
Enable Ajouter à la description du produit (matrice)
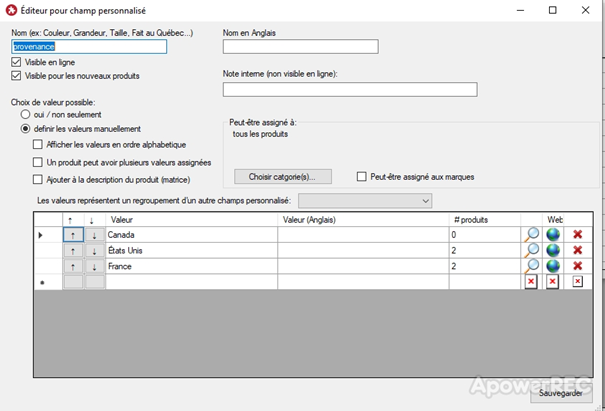click(37, 179)
